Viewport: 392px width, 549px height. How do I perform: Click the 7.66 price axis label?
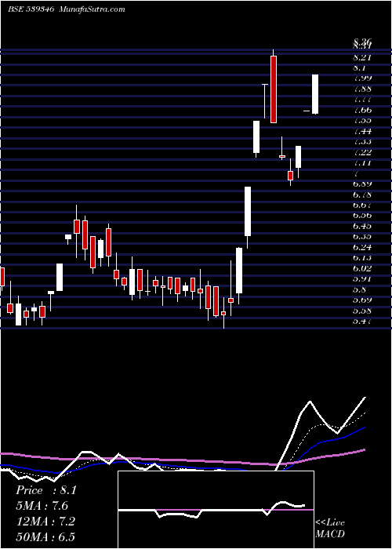(362, 111)
